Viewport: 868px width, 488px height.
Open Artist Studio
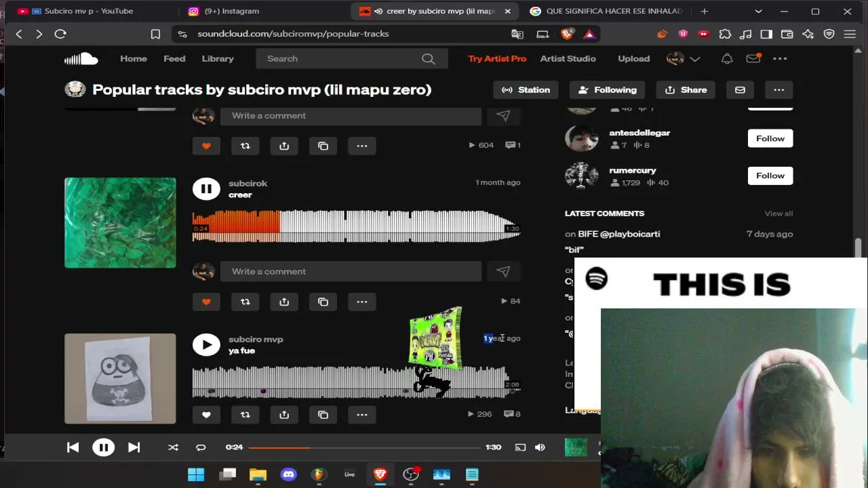pyautogui.click(x=568, y=59)
